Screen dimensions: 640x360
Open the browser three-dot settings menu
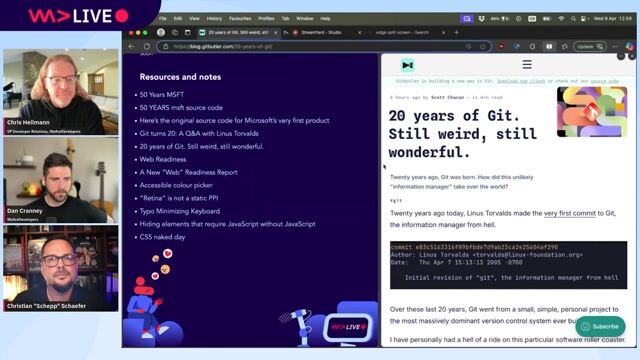tap(615, 47)
